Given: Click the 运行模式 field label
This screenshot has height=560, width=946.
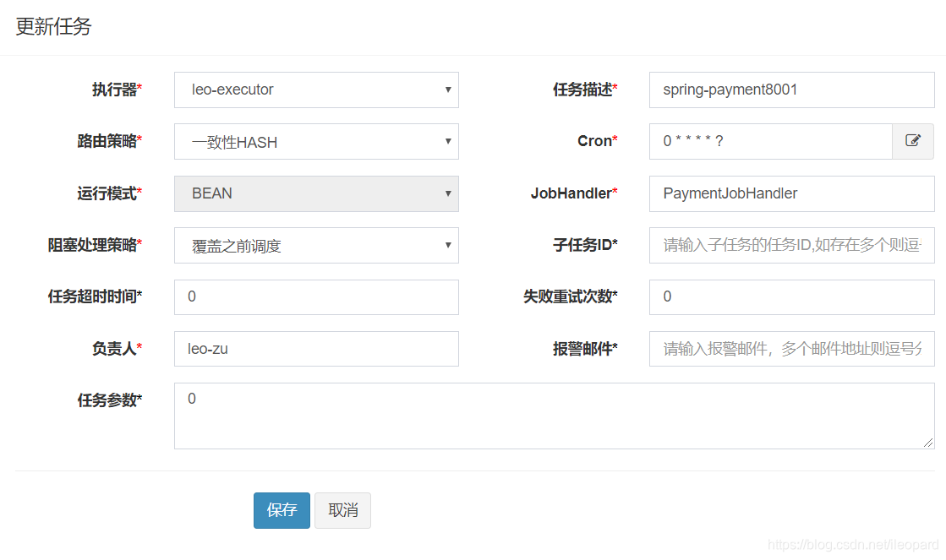Looking at the screenshot, I should coord(110,193).
